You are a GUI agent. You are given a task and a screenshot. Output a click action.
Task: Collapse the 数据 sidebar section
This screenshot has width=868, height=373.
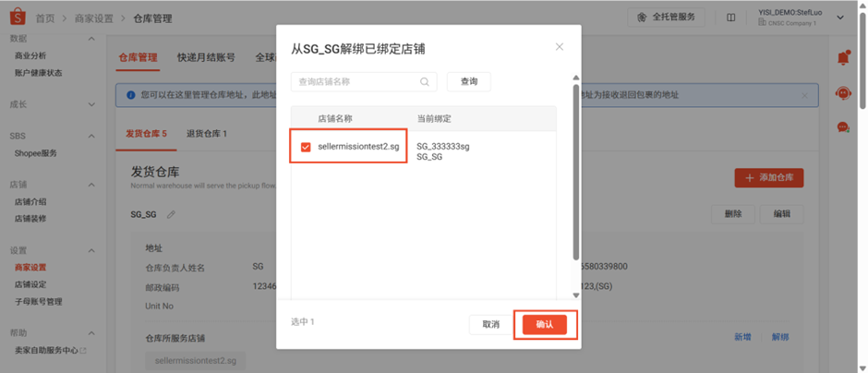92,39
